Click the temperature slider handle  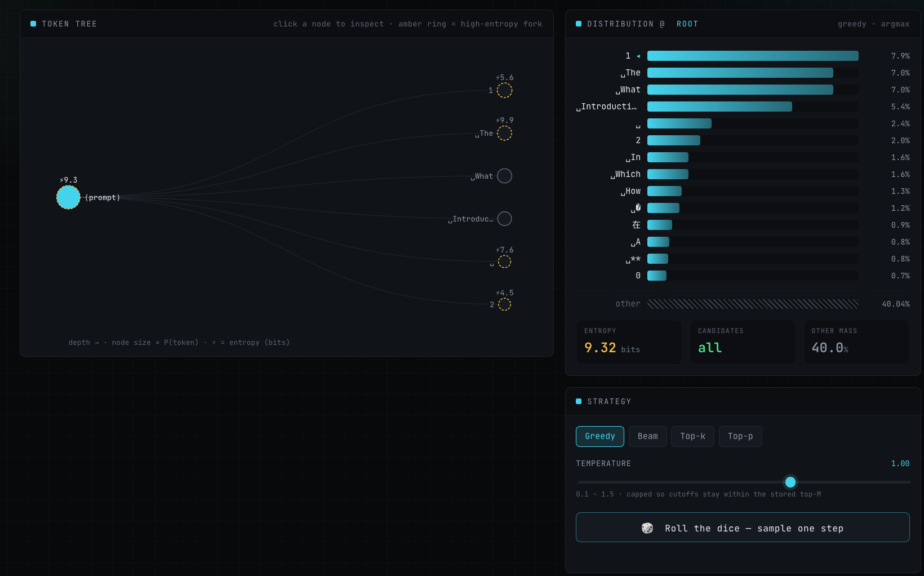coord(790,482)
